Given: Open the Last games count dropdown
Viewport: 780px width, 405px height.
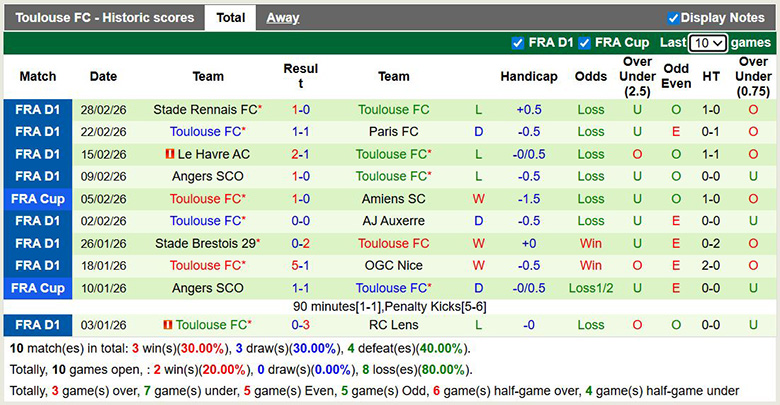Looking at the screenshot, I should pos(708,43).
